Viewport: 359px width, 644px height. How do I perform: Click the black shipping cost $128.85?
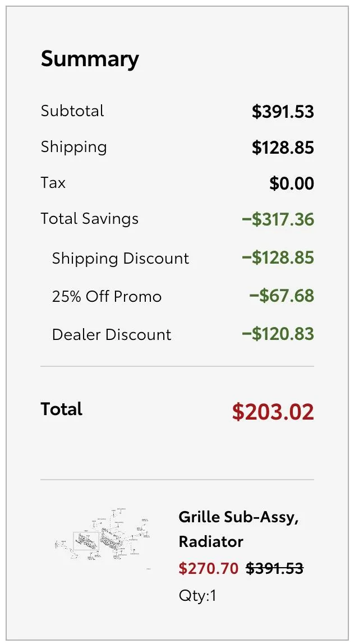(283, 148)
